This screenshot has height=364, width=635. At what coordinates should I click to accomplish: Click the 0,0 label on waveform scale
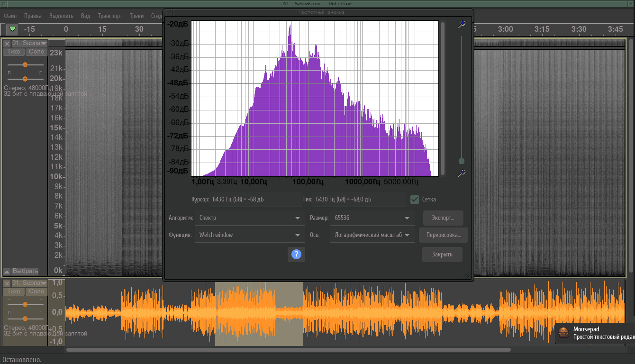tap(57, 312)
